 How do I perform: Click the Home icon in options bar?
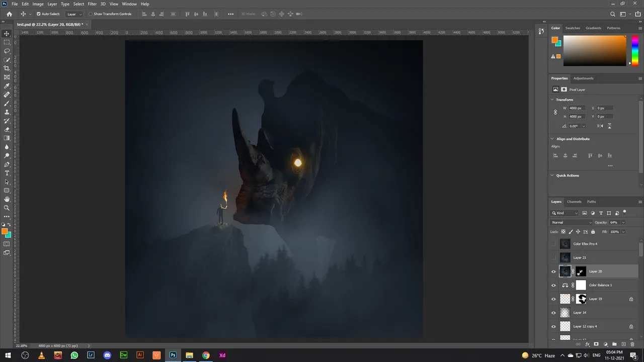tap(9, 14)
